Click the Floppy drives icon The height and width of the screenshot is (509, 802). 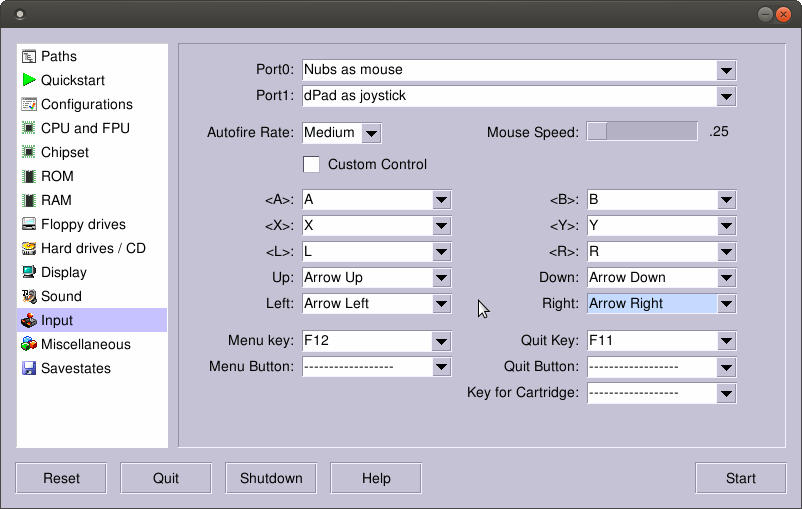(x=30, y=225)
